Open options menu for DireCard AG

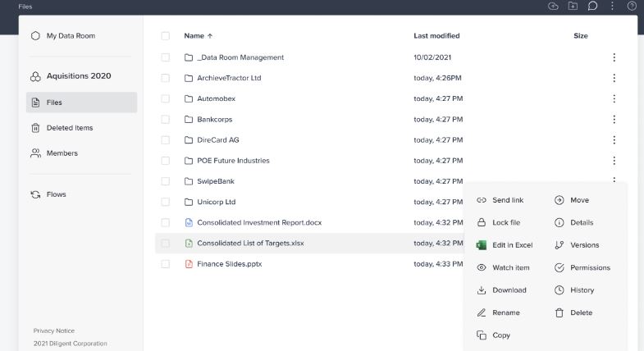pos(614,139)
